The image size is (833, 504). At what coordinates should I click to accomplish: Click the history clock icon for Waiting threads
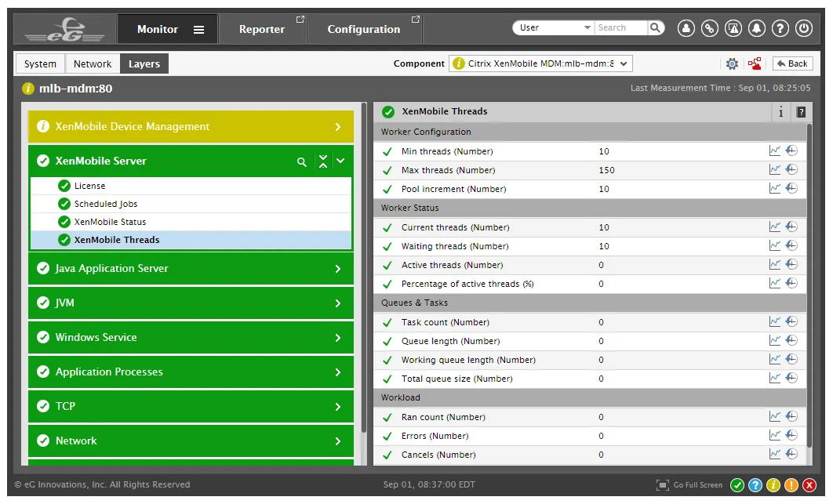(x=791, y=246)
